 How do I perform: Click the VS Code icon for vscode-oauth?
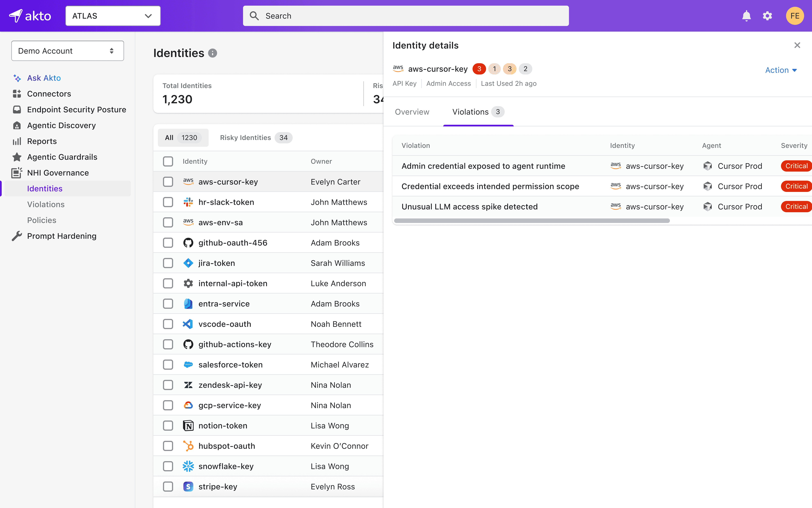(188, 324)
